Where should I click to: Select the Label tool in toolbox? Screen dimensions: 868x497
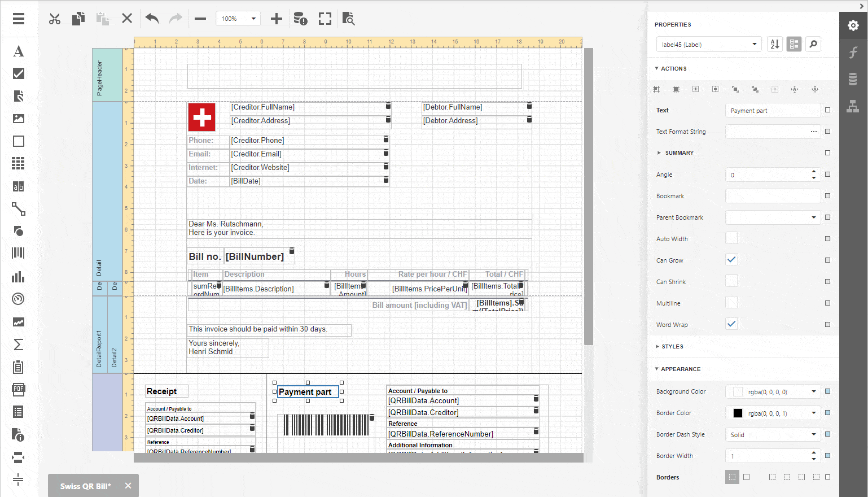(19, 51)
